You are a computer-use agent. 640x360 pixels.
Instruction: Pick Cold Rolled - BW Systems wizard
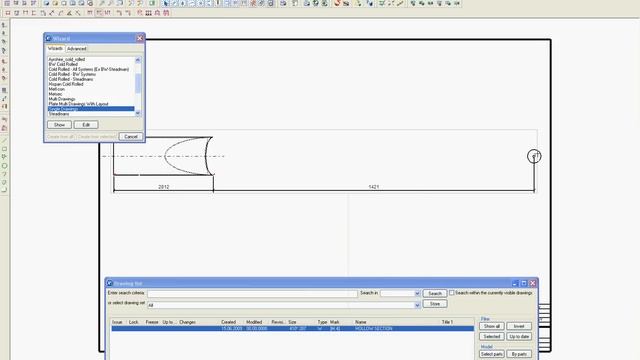(72, 74)
